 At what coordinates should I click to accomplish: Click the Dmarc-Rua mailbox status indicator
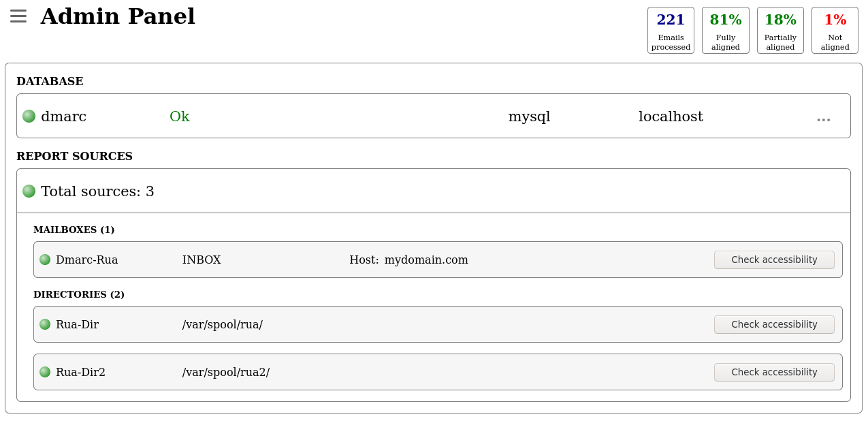pos(45,260)
